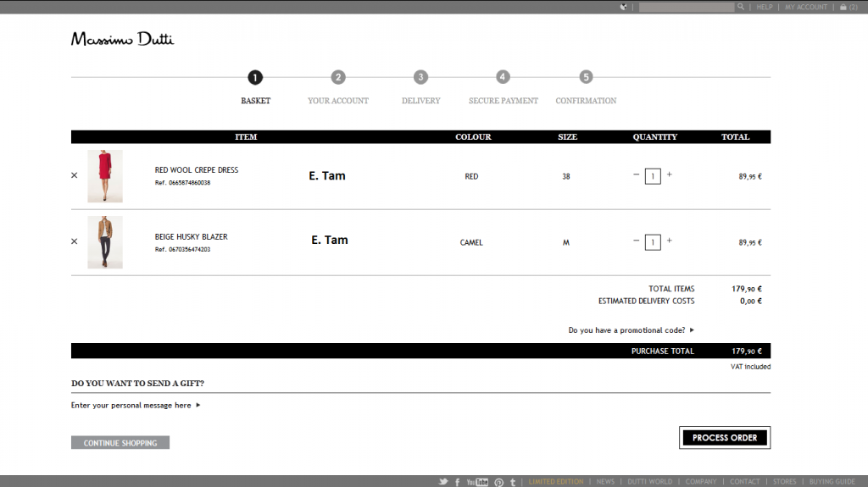The height and width of the screenshot is (487, 868).
Task: Click the Facebook icon in footer
Action: (x=458, y=482)
